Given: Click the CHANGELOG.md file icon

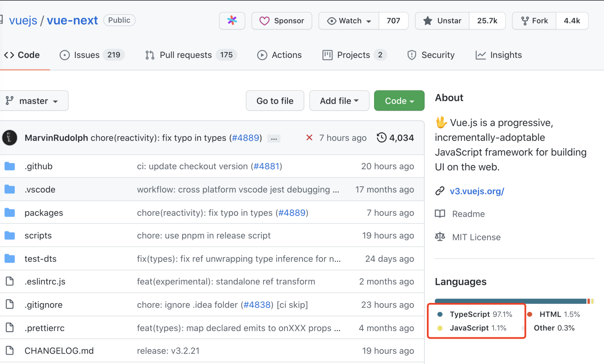Looking at the screenshot, I should [10, 350].
